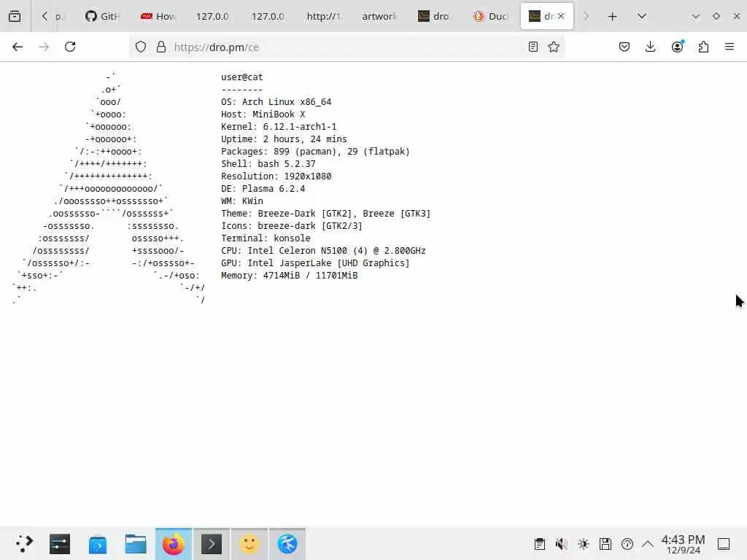Click the 'Terminal: konsole' line
The width and height of the screenshot is (747, 560).
coord(266,238)
